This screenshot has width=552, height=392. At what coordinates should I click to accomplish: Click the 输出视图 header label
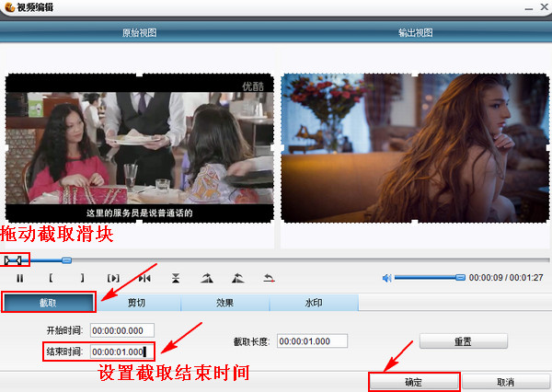tap(416, 33)
